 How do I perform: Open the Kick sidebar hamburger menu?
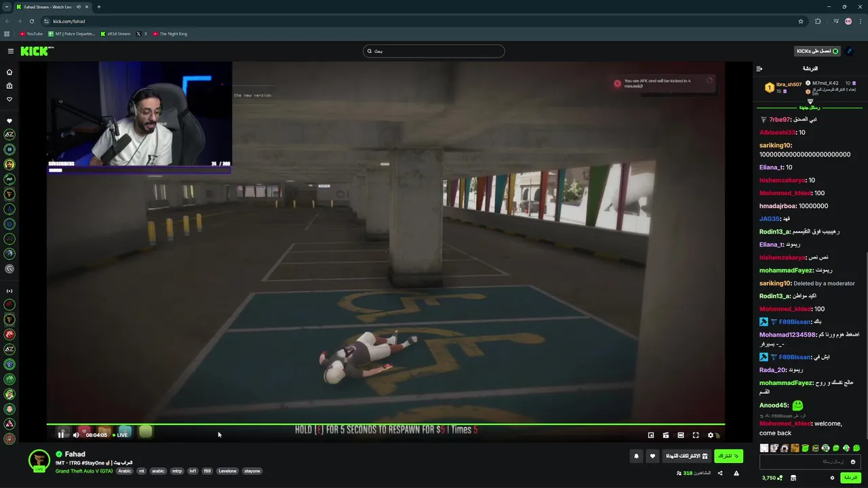pyautogui.click(x=10, y=51)
